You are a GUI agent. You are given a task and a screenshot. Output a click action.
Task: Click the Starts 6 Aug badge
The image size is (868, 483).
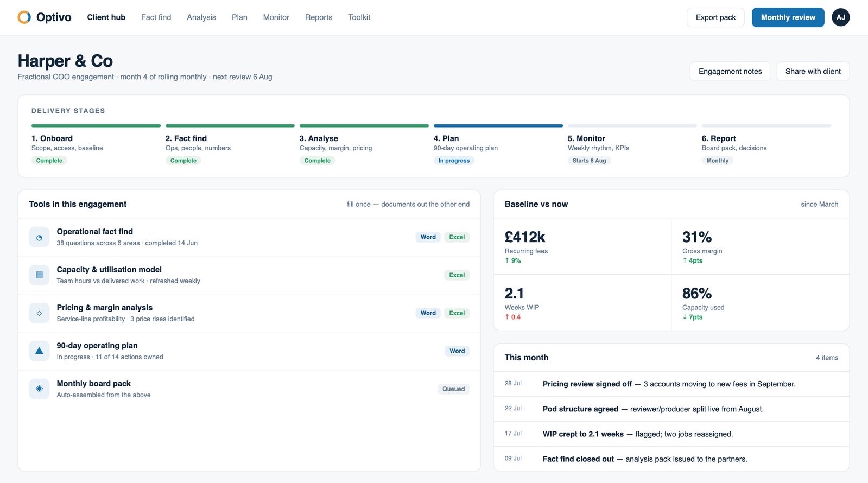589,161
